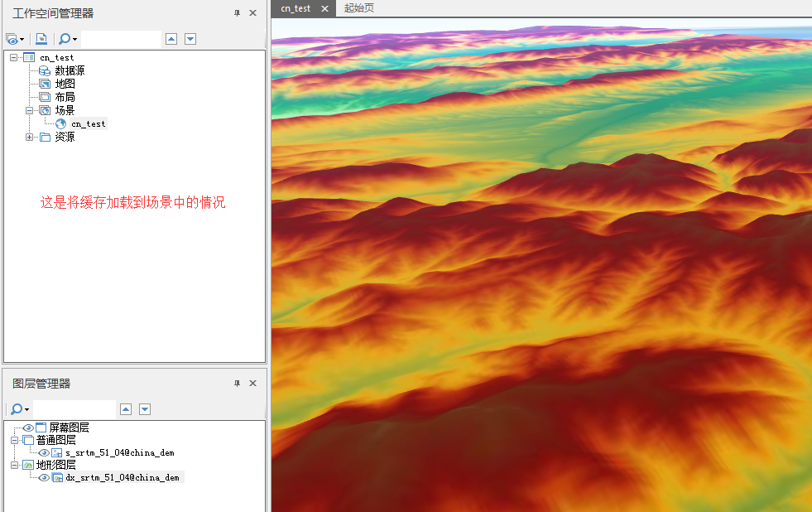Pin the 工作空间管理器 panel
This screenshot has width=812, height=512.
(238, 13)
